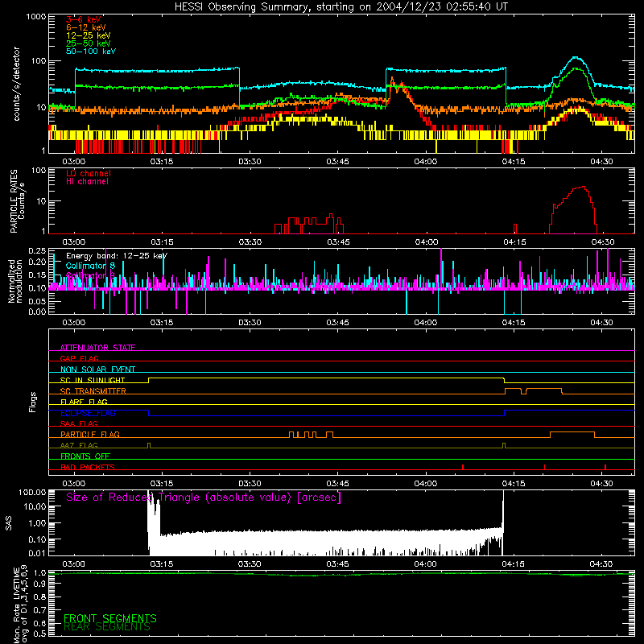Select the cyan 'Collimator 8' label

[x=90, y=266]
